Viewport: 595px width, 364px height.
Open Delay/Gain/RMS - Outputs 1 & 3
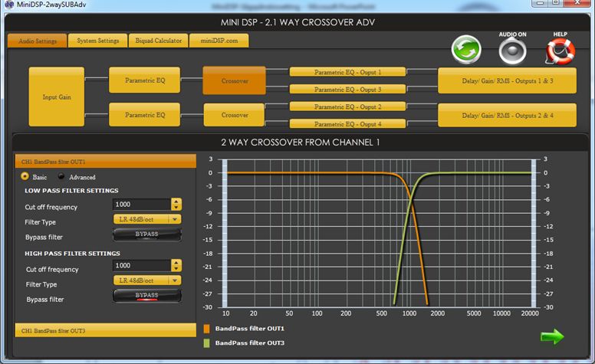(507, 80)
